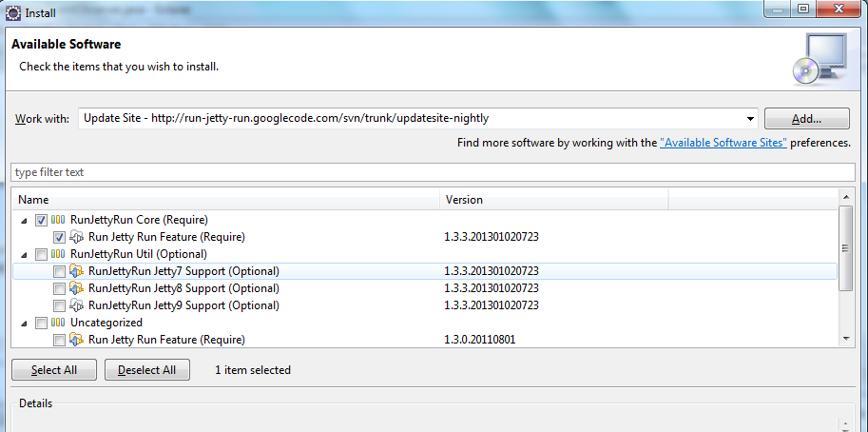The height and width of the screenshot is (432, 868).
Task: Uncheck RunJettyRun Core (Require) checkbox
Action: point(41,220)
